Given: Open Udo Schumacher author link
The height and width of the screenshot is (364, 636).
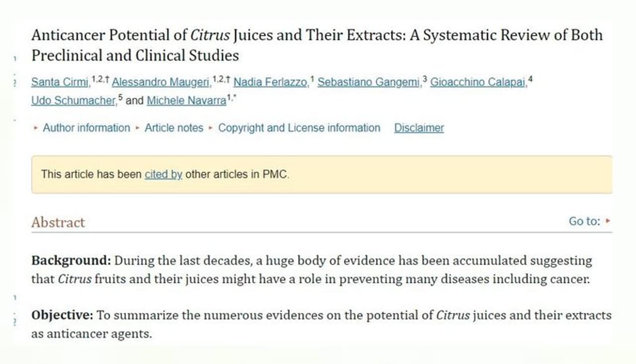Looking at the screenshot, I should coord(74,101).
